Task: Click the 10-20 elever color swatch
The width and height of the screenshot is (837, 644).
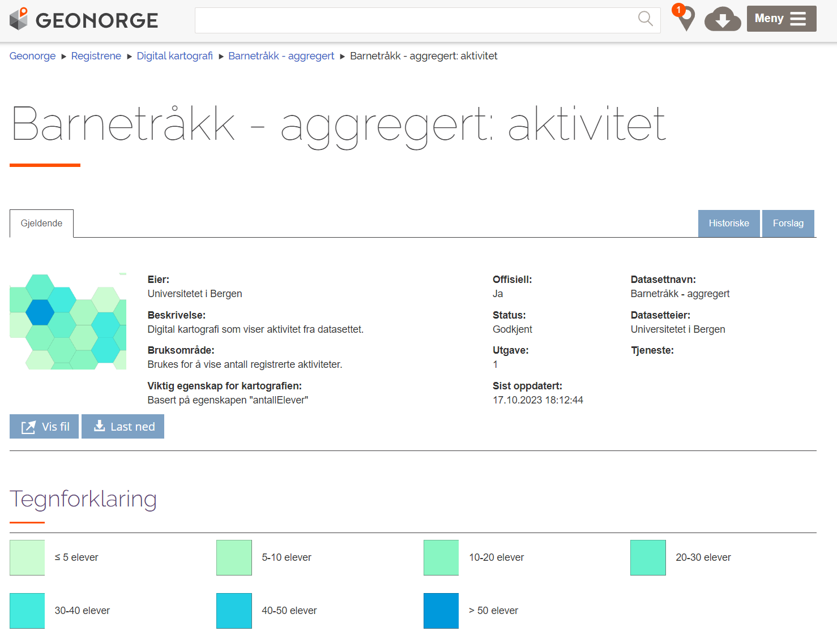Action: pos(441,557)
